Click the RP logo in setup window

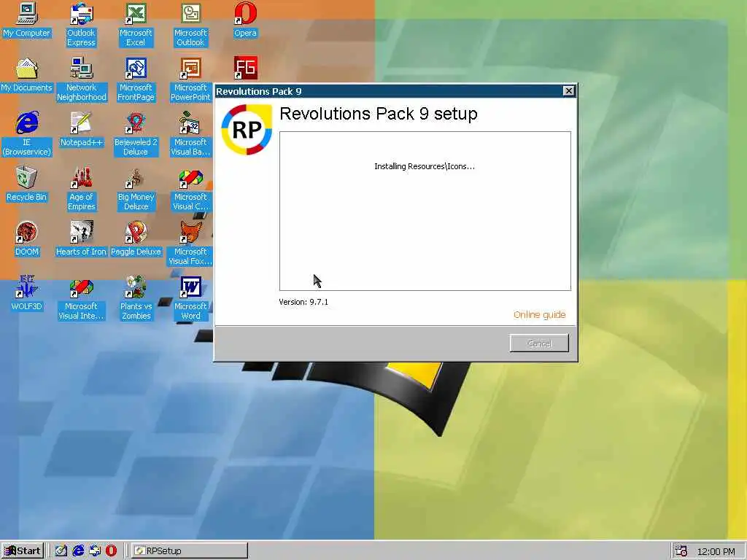[247, 130]
